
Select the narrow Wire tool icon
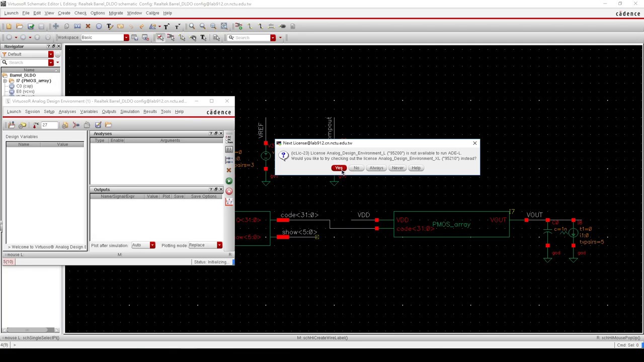click(x=250, y=26)
